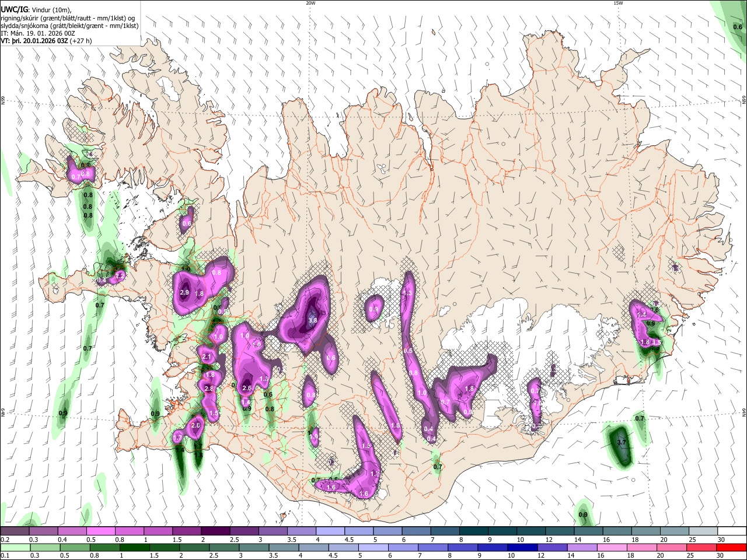
Task: Click the 'rigning/skúrir' legend description line
Action: click(x=68, y=17)
